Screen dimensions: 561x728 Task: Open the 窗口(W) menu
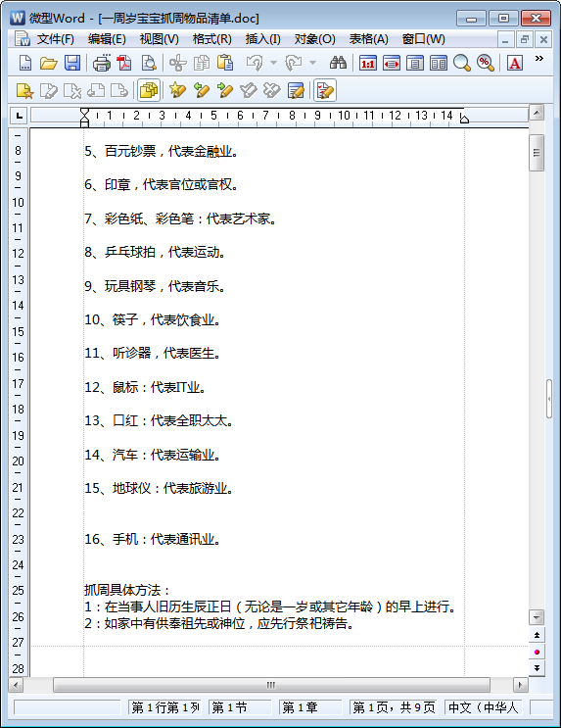423,39
